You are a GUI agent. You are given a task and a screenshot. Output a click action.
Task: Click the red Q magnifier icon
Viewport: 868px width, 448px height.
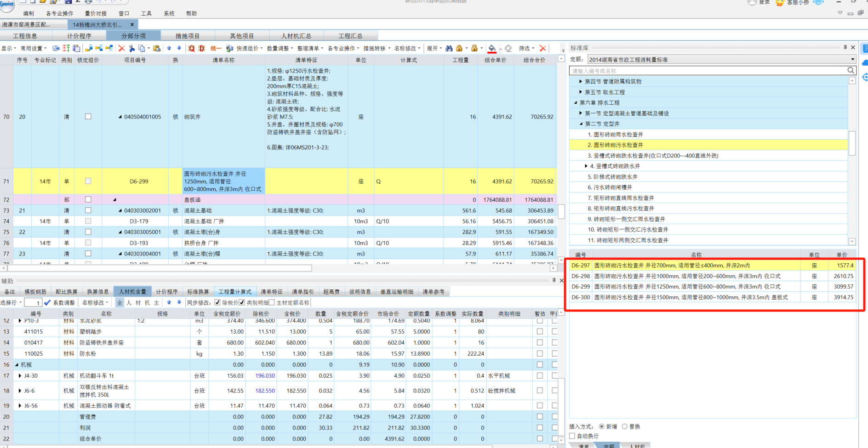(x=192, y=48)
